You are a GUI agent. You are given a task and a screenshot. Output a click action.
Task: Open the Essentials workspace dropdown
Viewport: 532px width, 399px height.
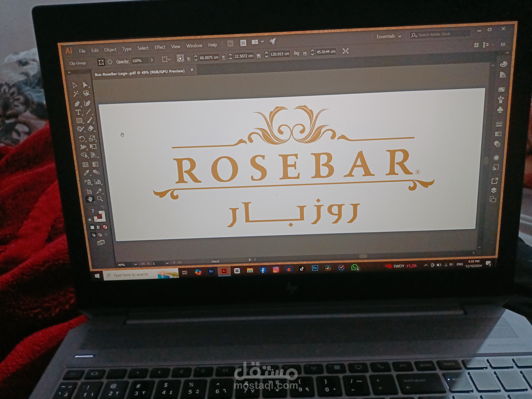tap(389, 36)
